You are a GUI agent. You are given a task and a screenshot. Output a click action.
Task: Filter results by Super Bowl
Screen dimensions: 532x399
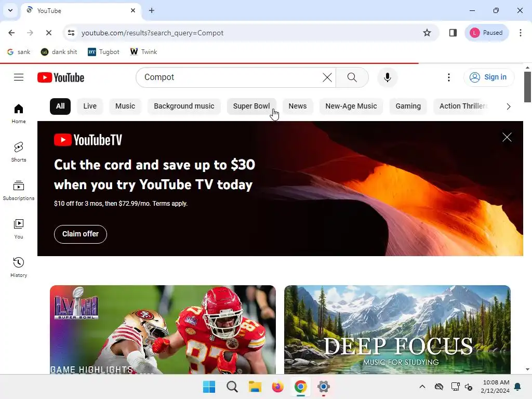[x=251, y=106]
